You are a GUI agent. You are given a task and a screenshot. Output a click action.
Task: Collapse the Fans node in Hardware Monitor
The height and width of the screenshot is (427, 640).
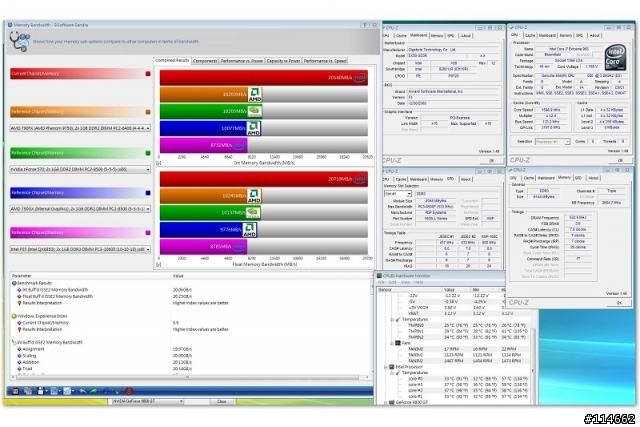pyautogui.click(x=392, y=343)
